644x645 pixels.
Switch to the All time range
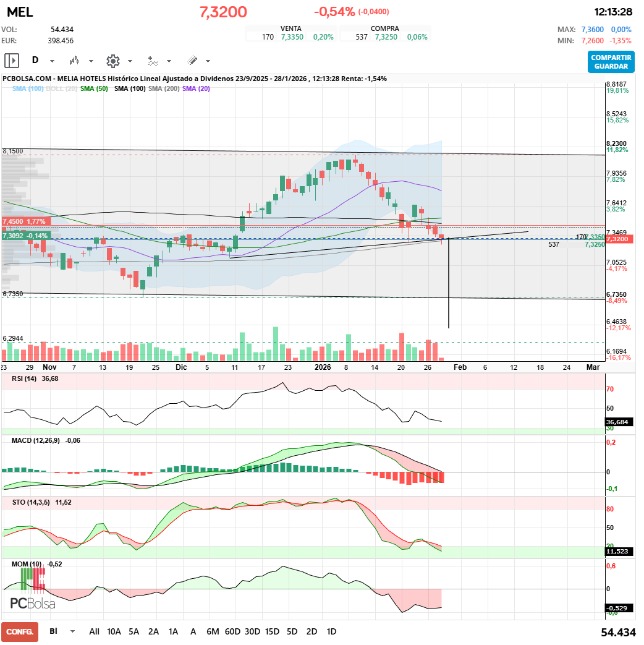94,631
